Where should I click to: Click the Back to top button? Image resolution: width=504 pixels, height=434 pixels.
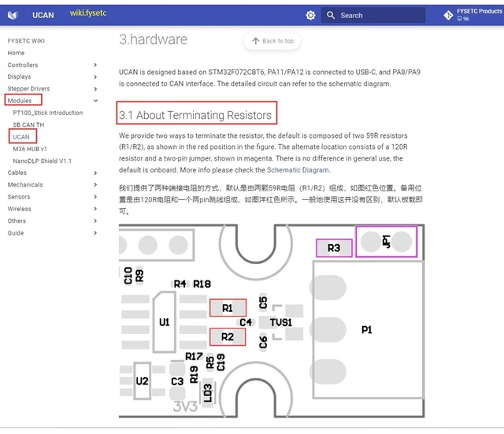272,41
